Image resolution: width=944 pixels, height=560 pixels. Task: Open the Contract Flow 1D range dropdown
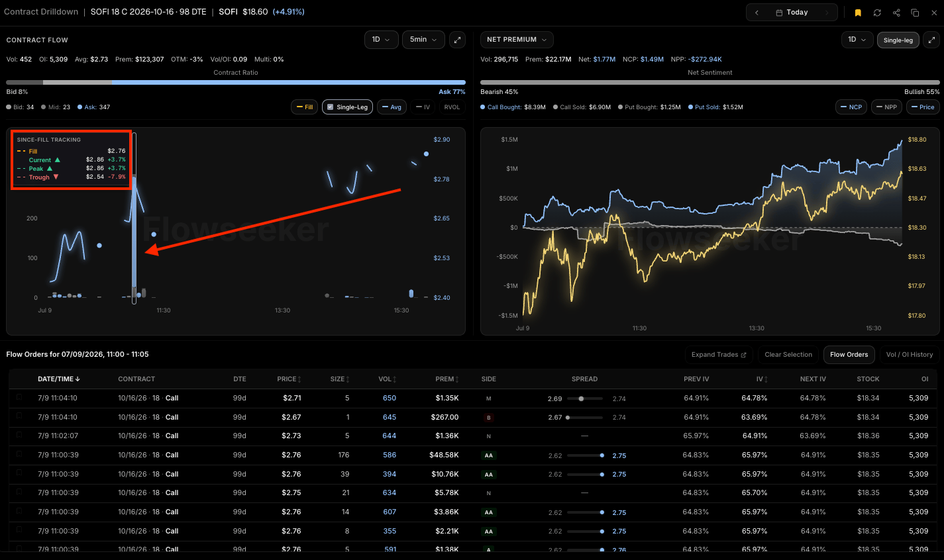click(x=381, y=40)
